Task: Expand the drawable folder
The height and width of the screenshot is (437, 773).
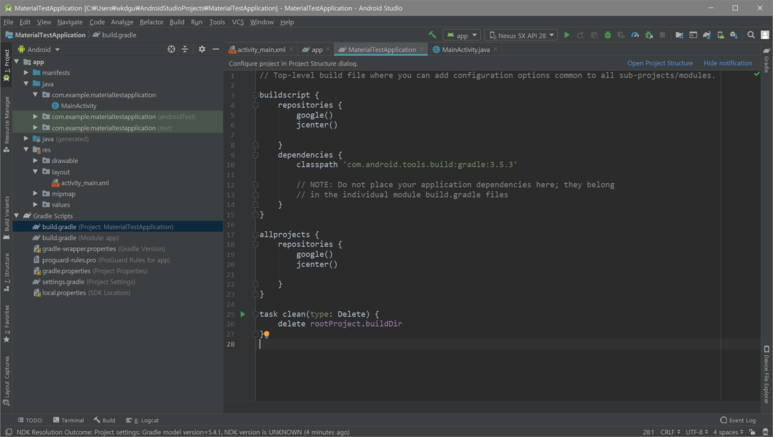Action: tap(35, 160)
